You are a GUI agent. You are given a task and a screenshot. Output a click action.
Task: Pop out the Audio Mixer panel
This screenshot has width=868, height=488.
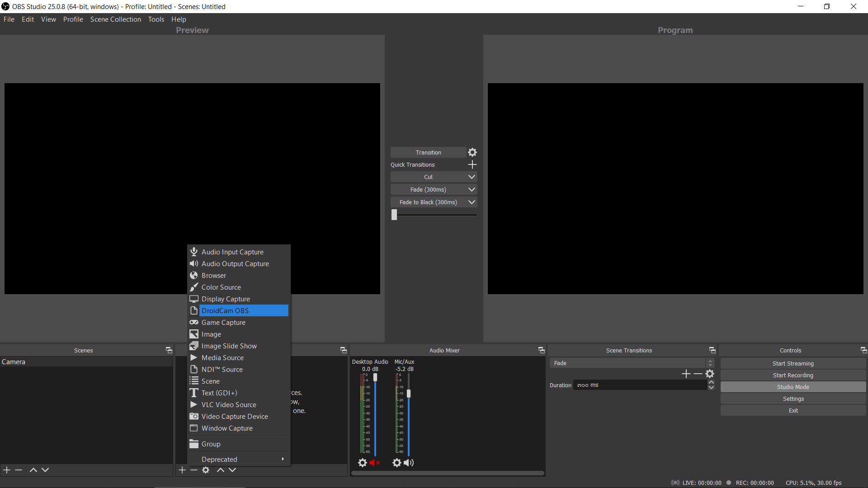pos(541,350)
